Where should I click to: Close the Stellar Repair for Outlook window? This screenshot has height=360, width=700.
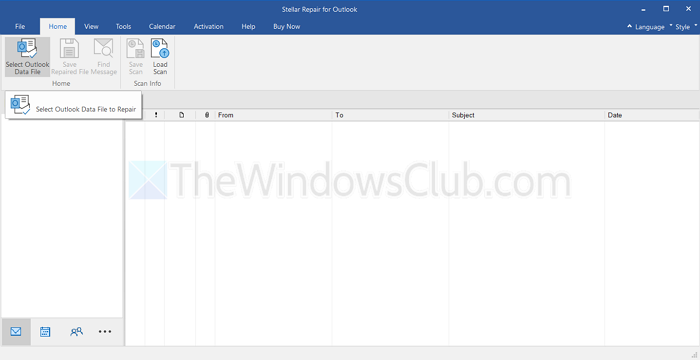tap(688, 9)
